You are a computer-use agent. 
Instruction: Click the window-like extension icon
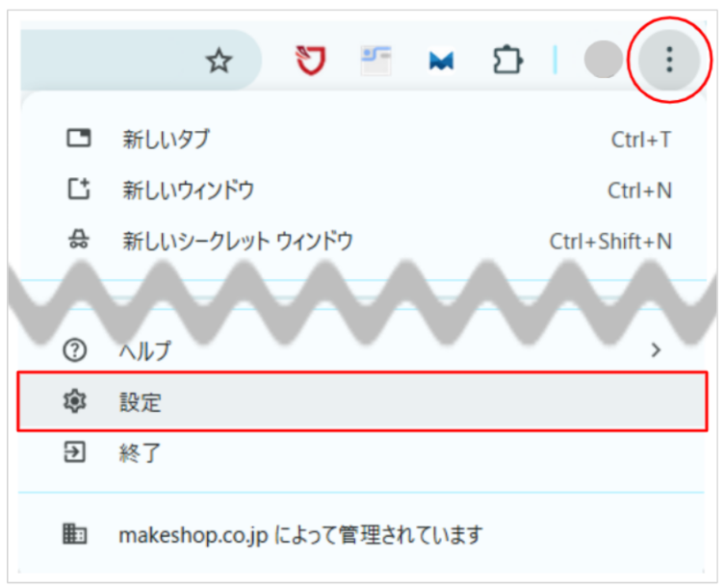[x=375, y=60]
